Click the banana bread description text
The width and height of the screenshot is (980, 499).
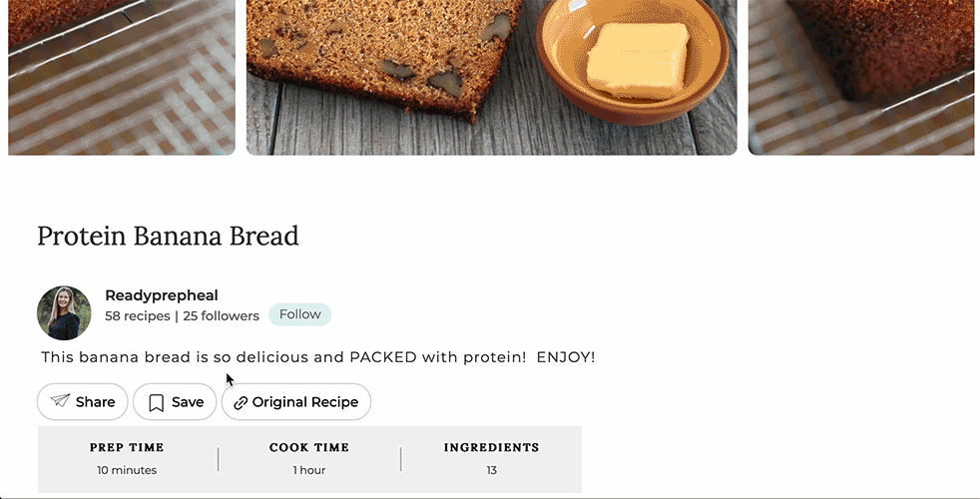click(318, 357)
